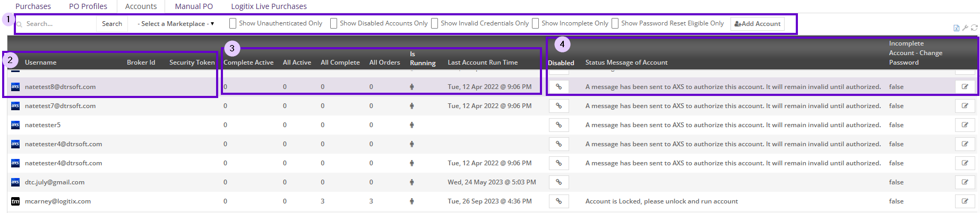Click the disable link icon for natetester5
This screenshot has width=980, height=213.
[558, 125]
